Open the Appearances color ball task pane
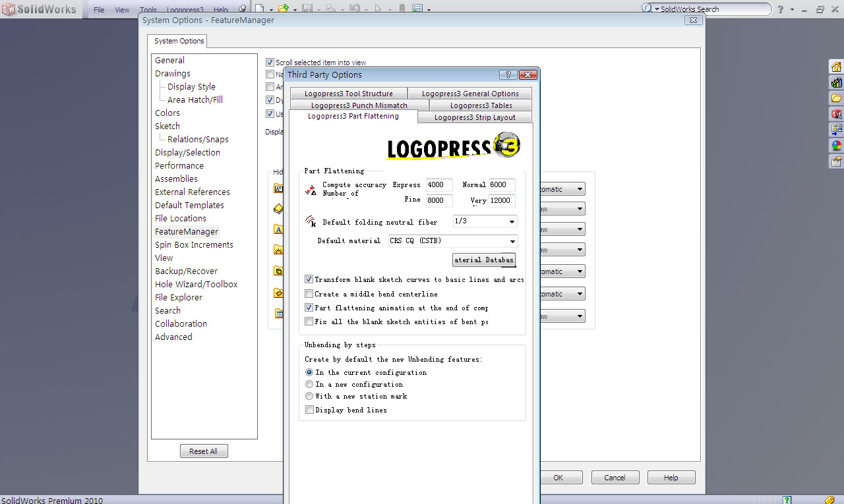This screenshot has width=844, height=504. (836, 146)
